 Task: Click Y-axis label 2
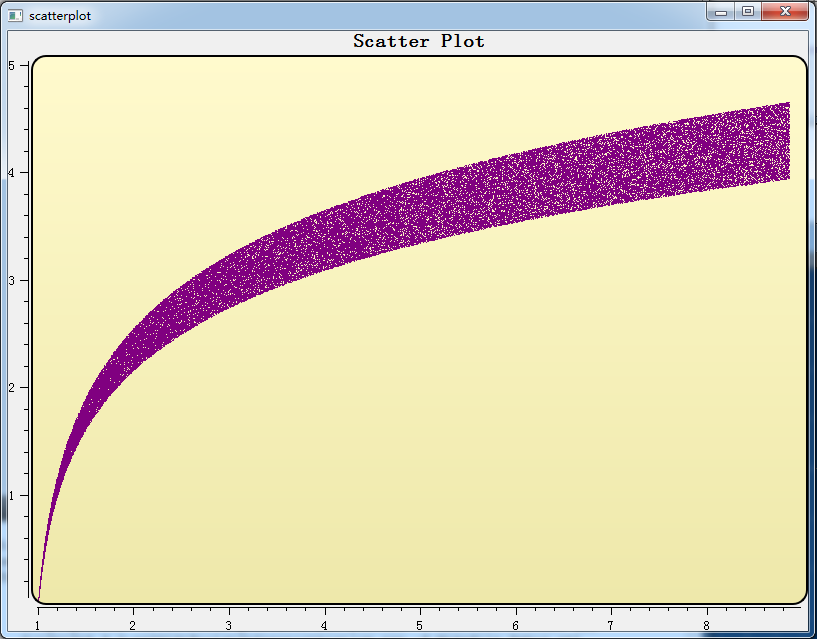pos(11,388)
